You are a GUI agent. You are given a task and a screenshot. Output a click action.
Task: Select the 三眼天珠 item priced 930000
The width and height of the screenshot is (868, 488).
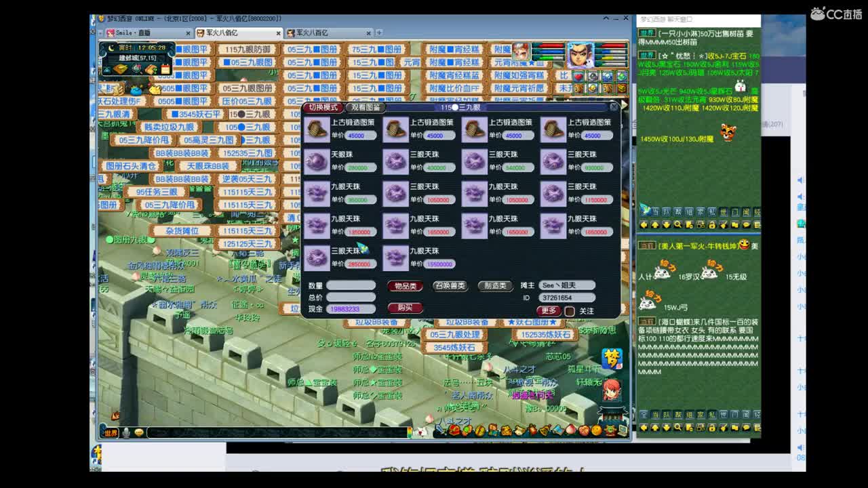[553, 161]
